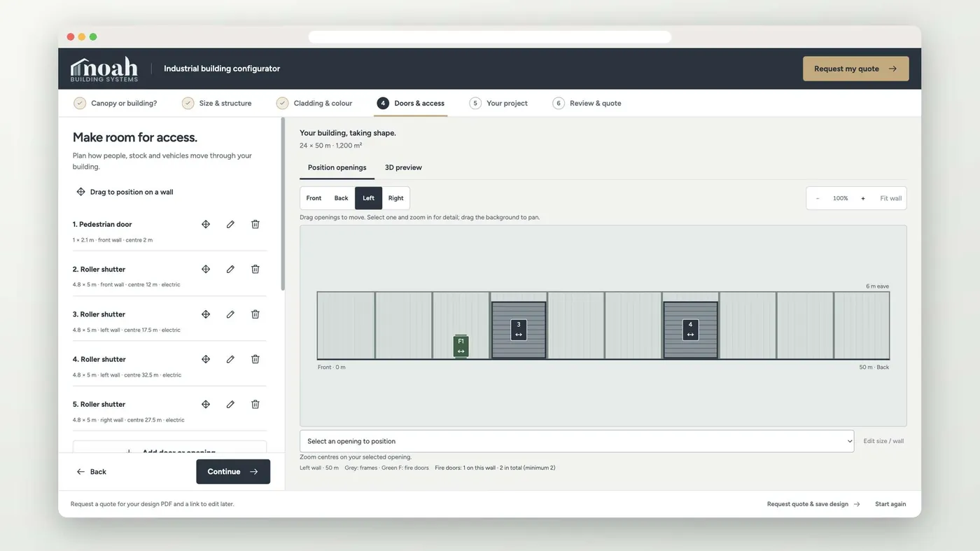Switch to the 3D preview tab

(403, 167)
